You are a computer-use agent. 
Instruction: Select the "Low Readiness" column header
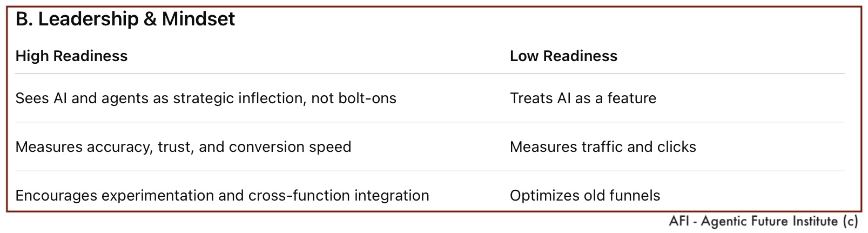(x=563, y=56)
